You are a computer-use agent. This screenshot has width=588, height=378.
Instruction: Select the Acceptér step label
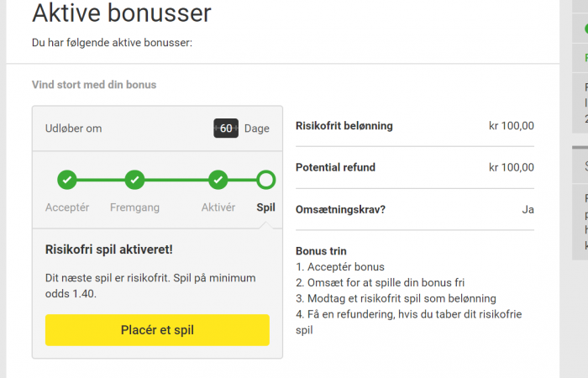point(66,207)
